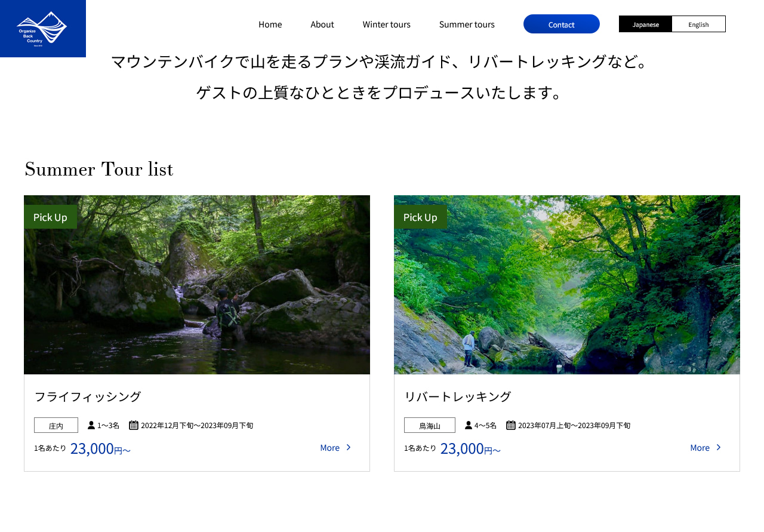Viewport: 764px width, 532px height.
Task: Click the Organize Back Country logo
Action: pyautogui.click(x=42, y=28)
